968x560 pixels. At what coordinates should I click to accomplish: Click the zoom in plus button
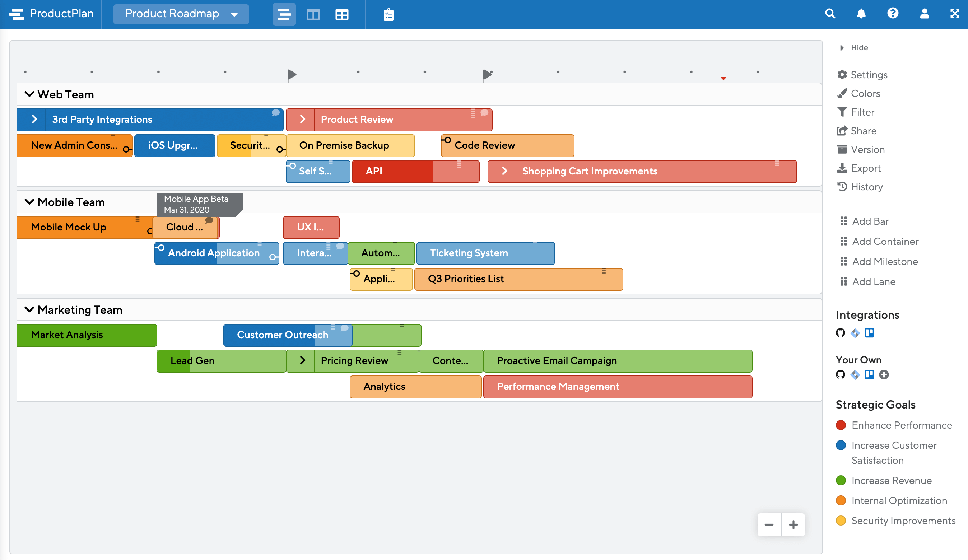coord(794,524)
